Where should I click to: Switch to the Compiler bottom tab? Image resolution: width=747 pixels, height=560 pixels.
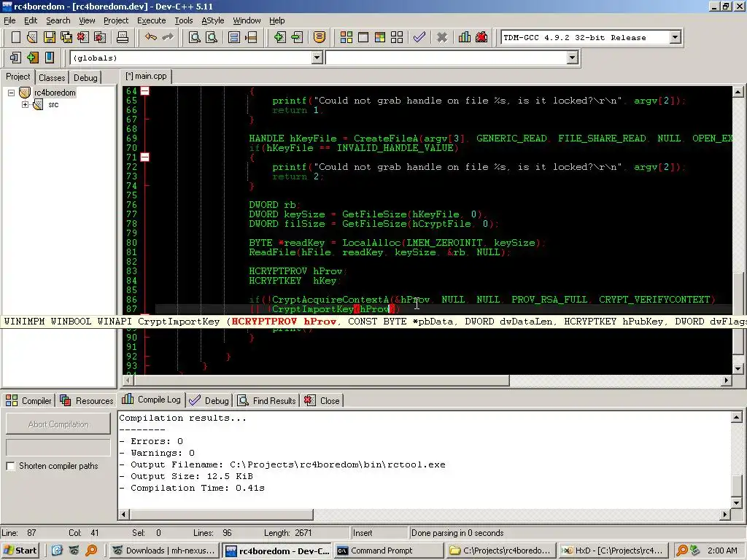click(x=28, y=400)
